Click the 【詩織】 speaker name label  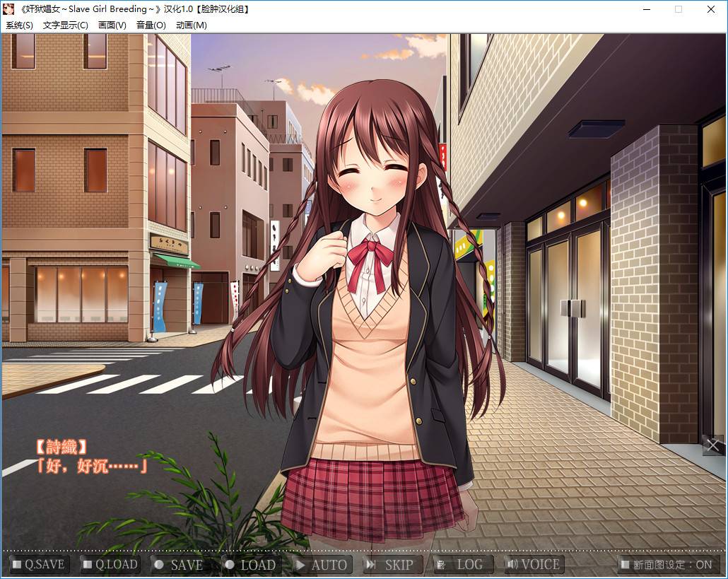[61, 447]
